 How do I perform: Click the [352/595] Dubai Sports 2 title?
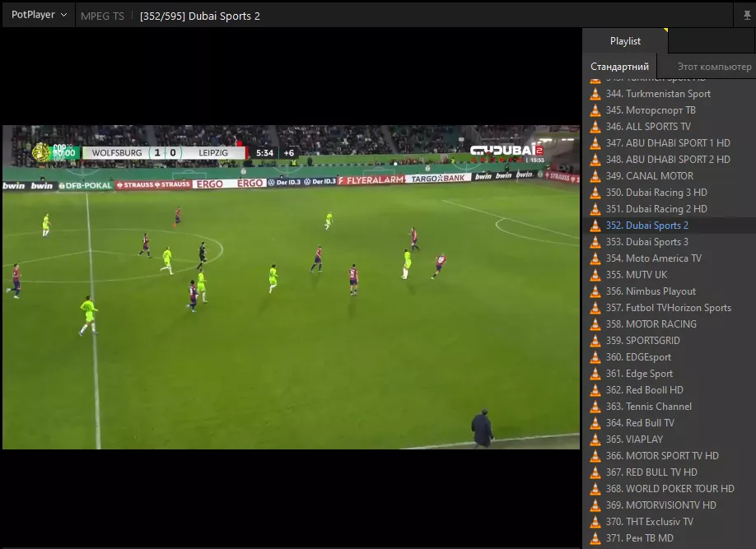click(x=199, y=16)
